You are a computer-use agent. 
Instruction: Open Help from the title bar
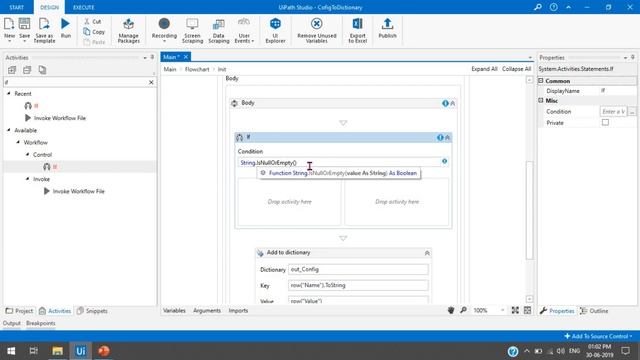pyautogui.click(x=553, y=7)
